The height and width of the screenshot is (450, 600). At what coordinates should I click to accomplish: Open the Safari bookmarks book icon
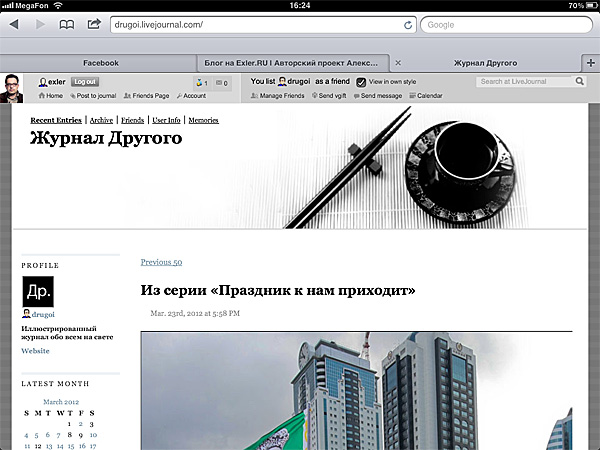[x=67, y=24]
